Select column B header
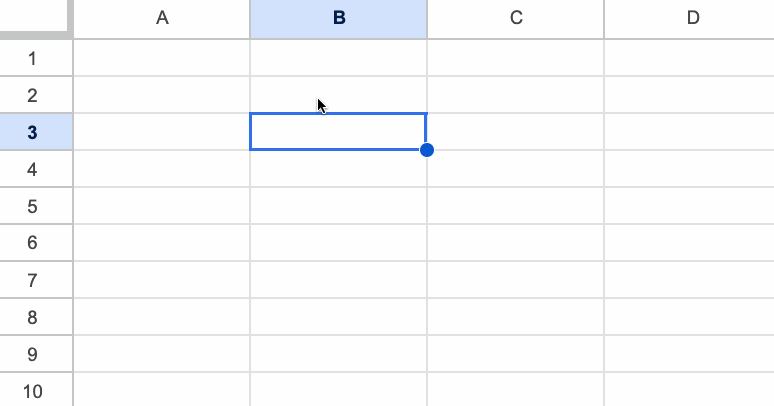Viewport: 774px width, 406px height. 339,18
